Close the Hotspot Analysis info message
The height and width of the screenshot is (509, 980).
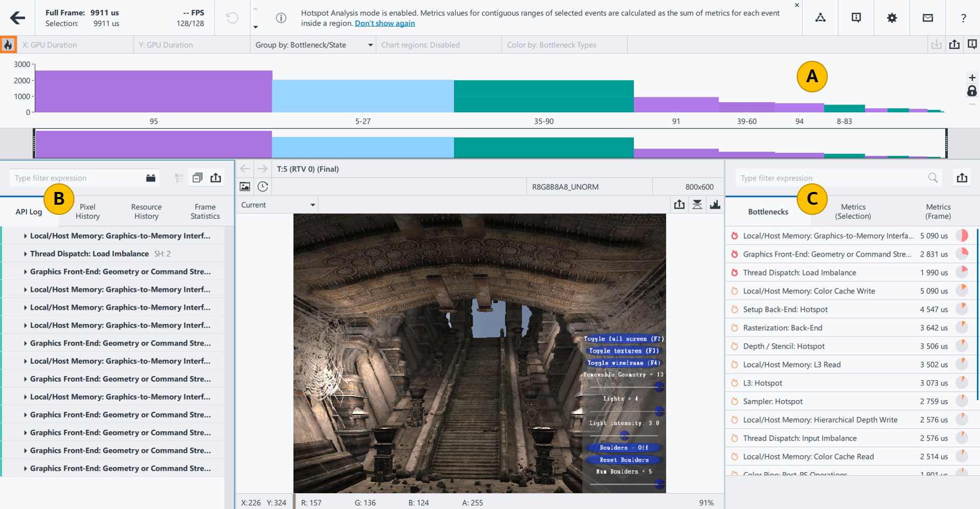(797, 5)
